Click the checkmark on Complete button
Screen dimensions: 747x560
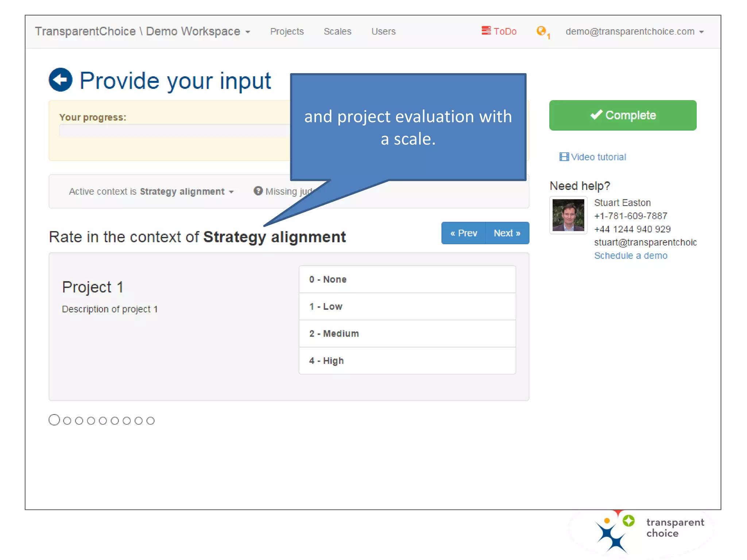[x=596, y=115]
